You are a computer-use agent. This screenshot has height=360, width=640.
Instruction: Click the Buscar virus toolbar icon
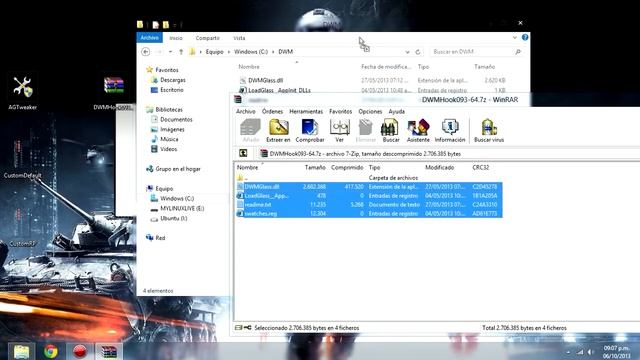489,130
